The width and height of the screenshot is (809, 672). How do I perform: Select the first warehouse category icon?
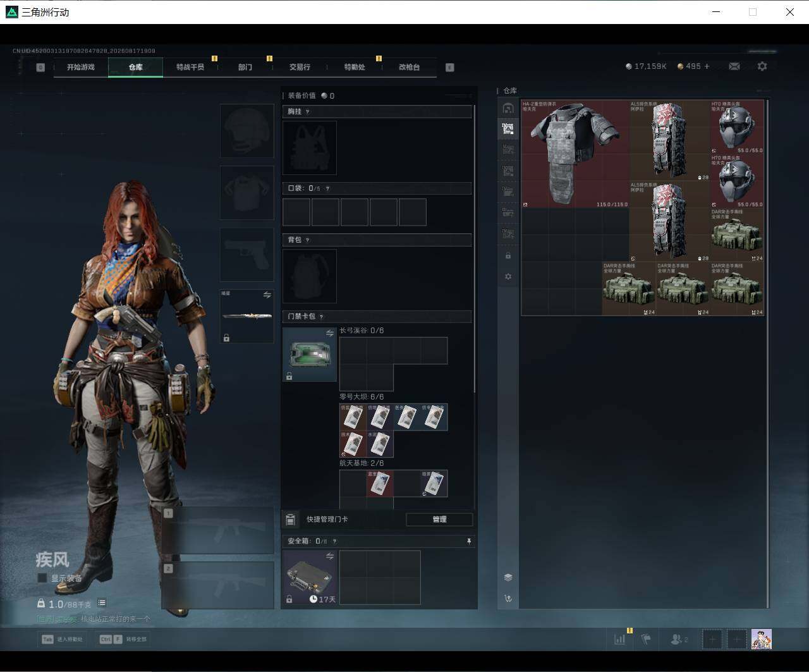click(x=508, y=108)
